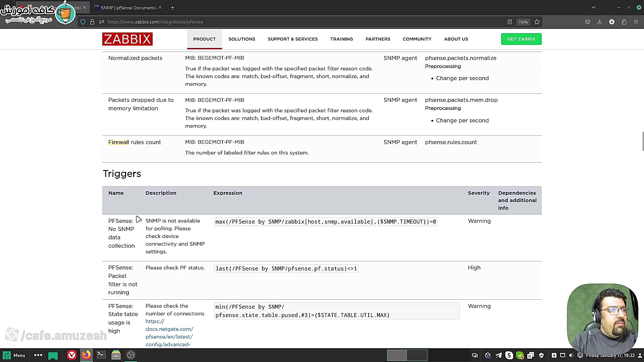Click the three-dots panel icon in taskbar
644x362 pixels.
click(x=38, y=355)
